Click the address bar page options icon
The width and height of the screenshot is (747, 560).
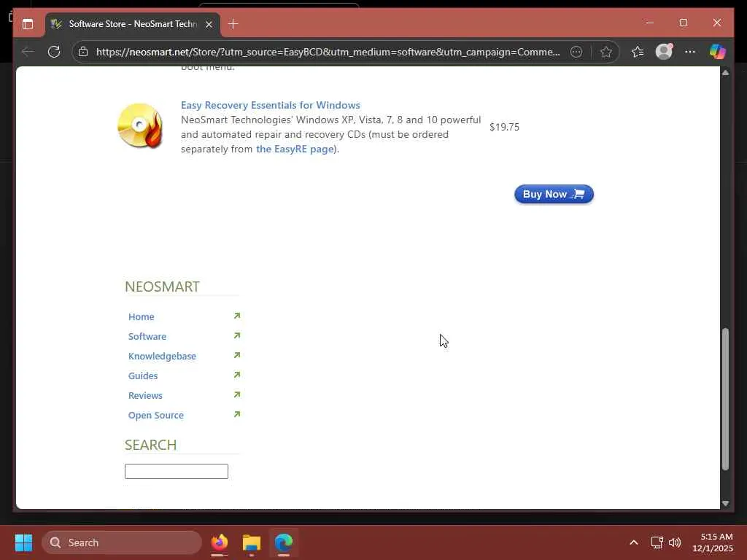tap(576, 52)
